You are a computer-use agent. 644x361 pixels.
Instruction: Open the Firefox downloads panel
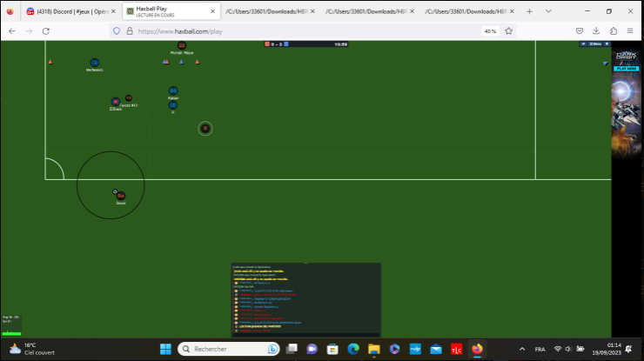coord(596,30)
